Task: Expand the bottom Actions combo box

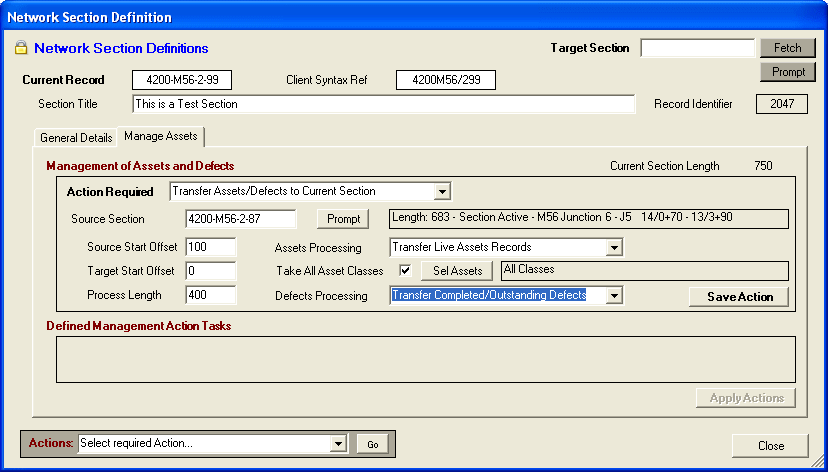Action: [338, 444]
